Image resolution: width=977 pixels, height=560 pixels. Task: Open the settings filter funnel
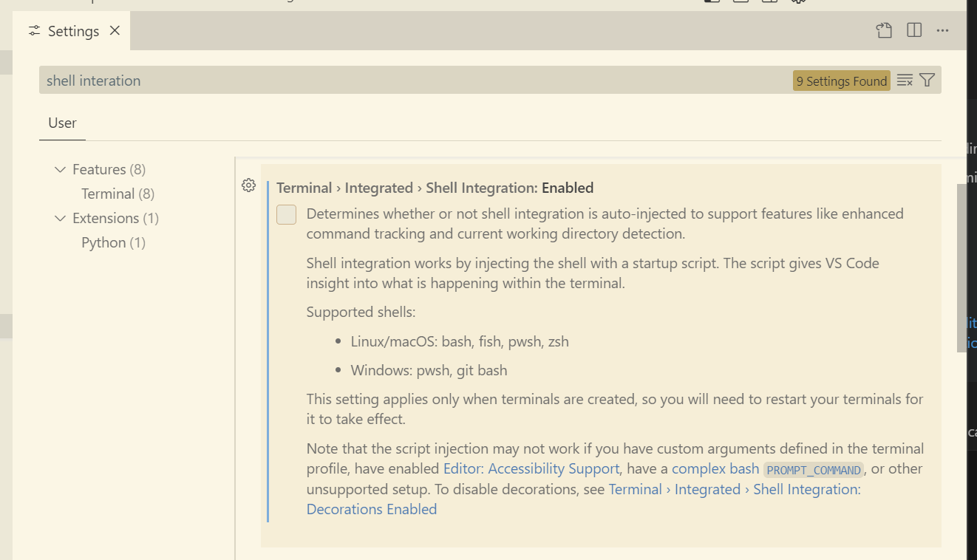click(x=927, y=81)
